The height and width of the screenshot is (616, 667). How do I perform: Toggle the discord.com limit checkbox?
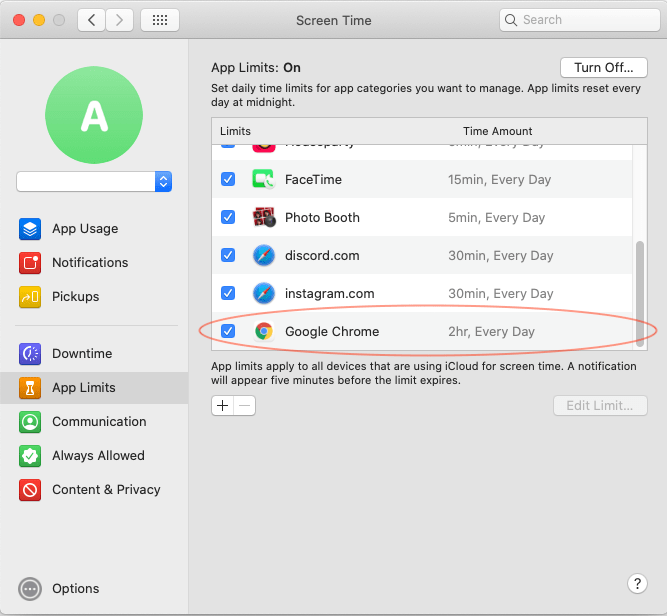[x=228, y=255]
